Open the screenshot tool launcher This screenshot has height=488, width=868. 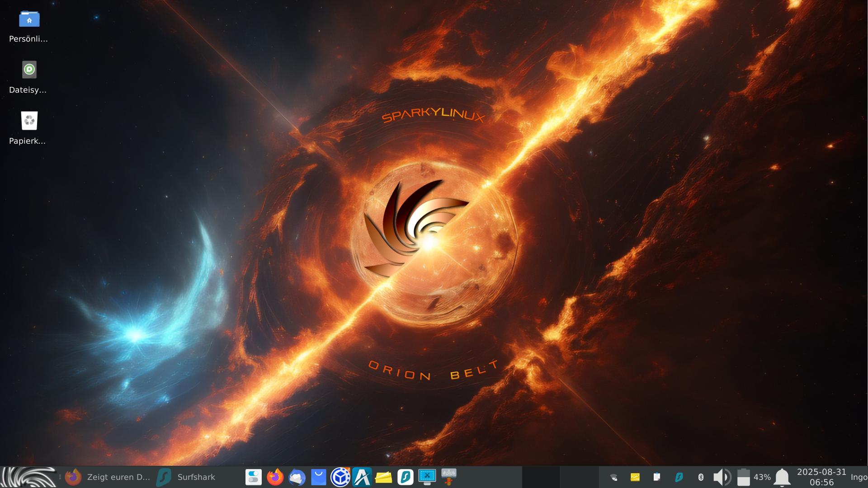pyautogui.click(x=427, y=477)
